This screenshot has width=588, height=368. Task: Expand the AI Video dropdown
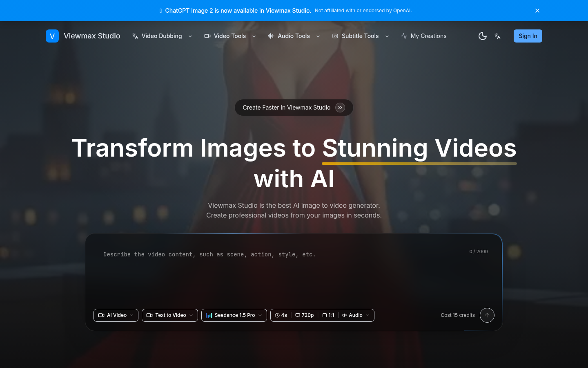(x=116, y=315)
